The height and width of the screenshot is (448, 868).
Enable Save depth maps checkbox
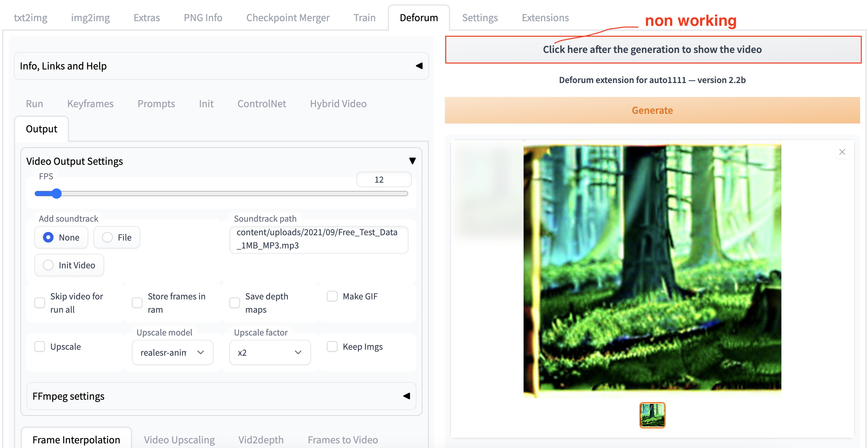235,303
